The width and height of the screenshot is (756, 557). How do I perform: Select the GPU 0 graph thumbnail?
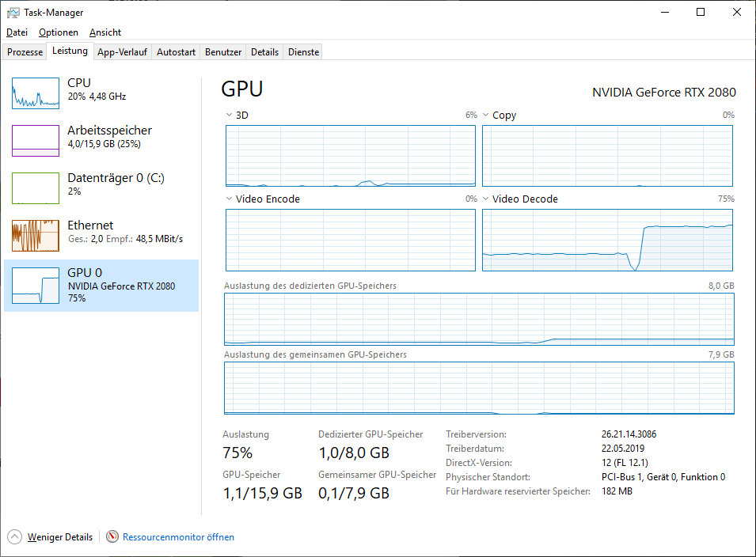click(36, 285)
